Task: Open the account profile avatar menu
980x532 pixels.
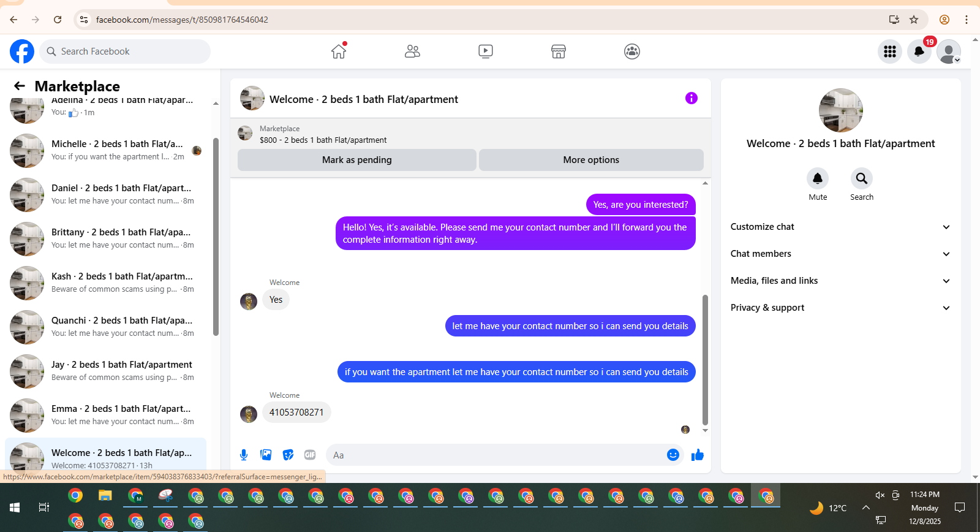Action: 949,51
